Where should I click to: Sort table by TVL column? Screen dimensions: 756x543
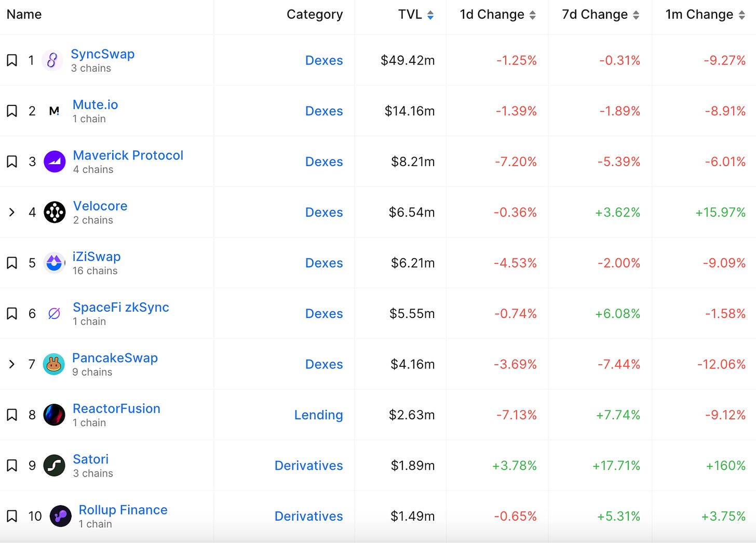point(416,15)
